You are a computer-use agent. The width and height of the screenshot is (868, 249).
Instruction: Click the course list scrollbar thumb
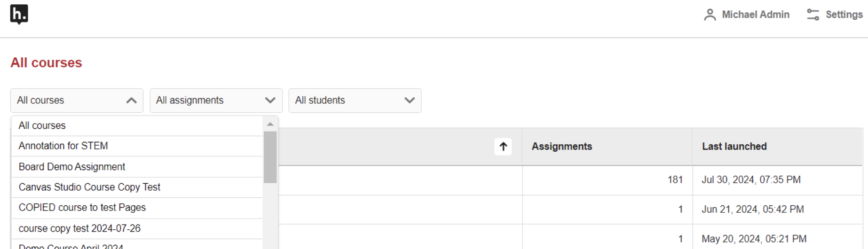[270, 157]
